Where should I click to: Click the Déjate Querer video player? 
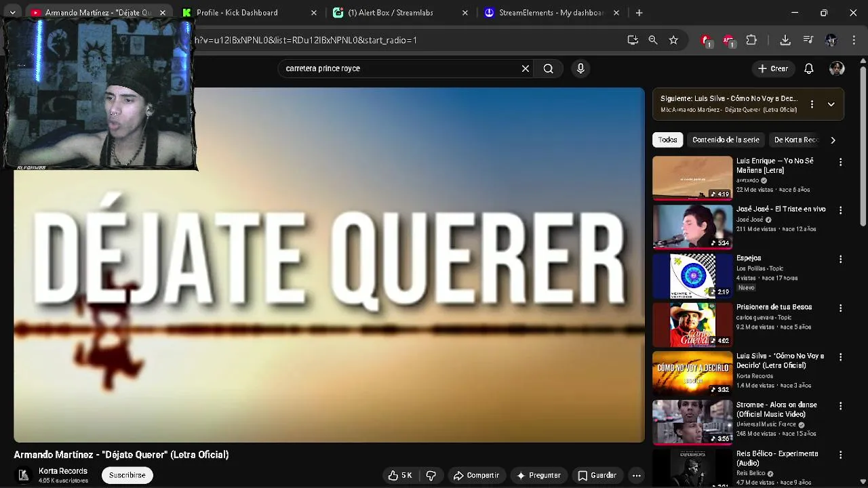click(x=329, y=264)
